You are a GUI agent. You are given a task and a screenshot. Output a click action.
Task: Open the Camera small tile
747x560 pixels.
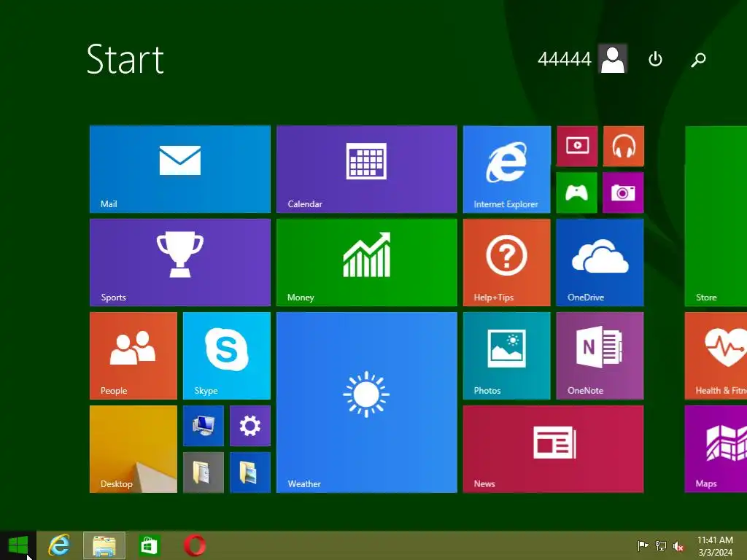pyautogui.click(x=624, y=192)
